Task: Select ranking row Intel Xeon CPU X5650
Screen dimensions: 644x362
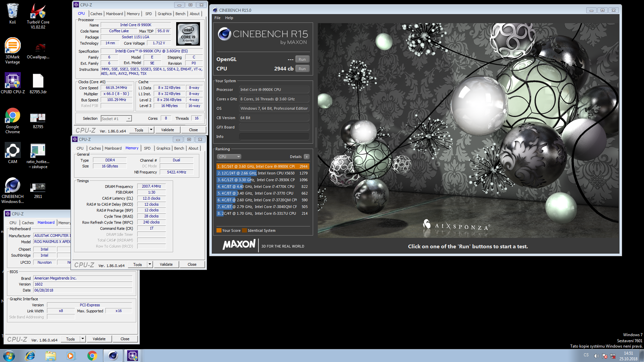Action: 263,173
